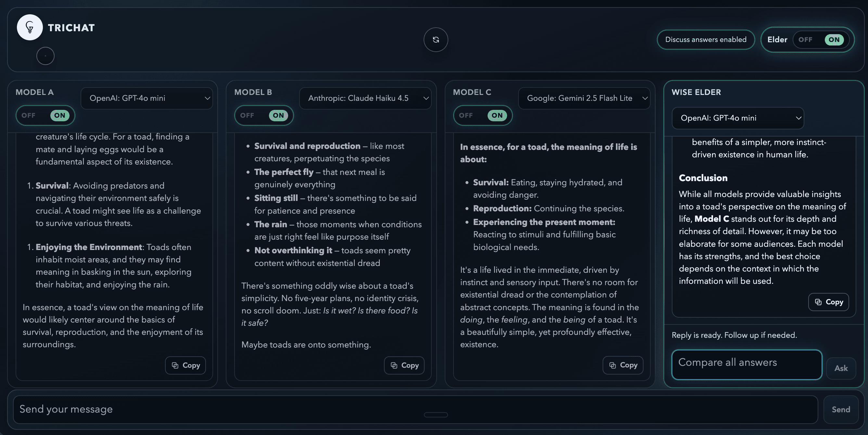Click the Ask button
The image size is (868, 435).
pyautogui.click(x=841, y=368)
